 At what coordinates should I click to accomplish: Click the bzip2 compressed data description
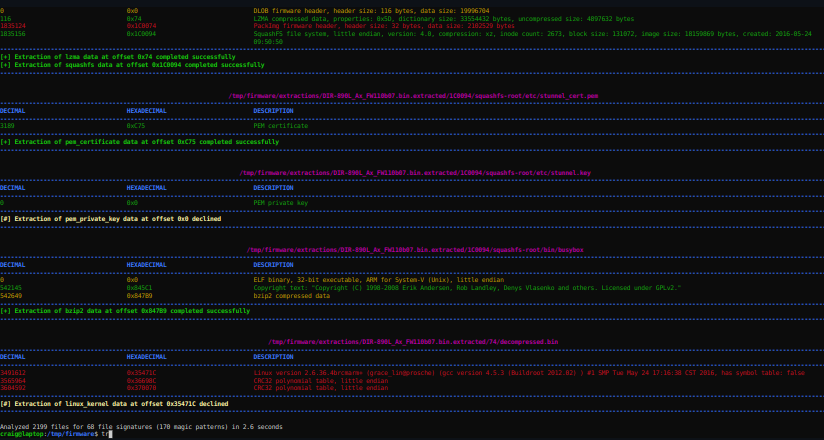[x=292, y=295]
